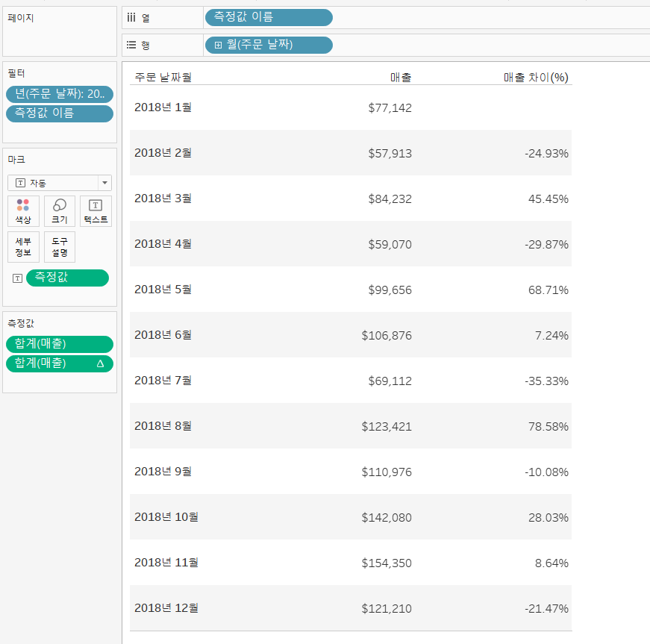Click the 주문 날짜월 header label
Viewport: 650px width, 644px height.
(x=163, y=77)
